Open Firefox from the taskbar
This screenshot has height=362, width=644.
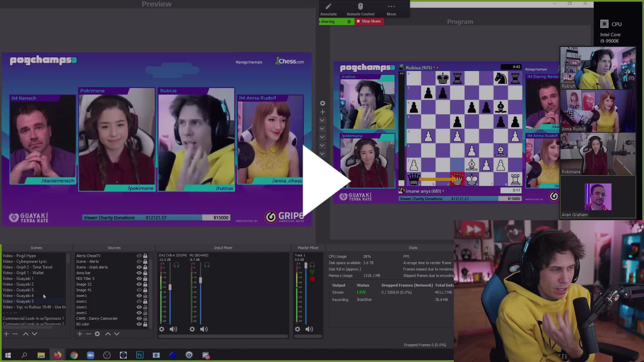[58, 355]
